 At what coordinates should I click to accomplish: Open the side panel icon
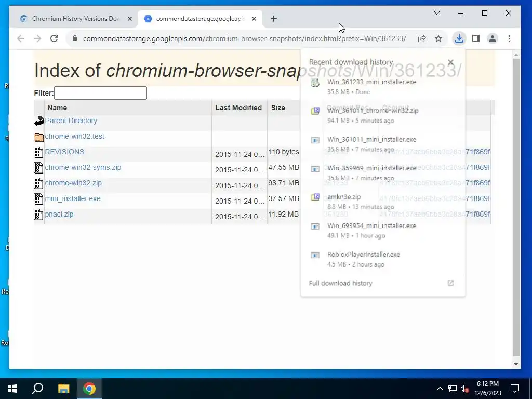(476, 38)
